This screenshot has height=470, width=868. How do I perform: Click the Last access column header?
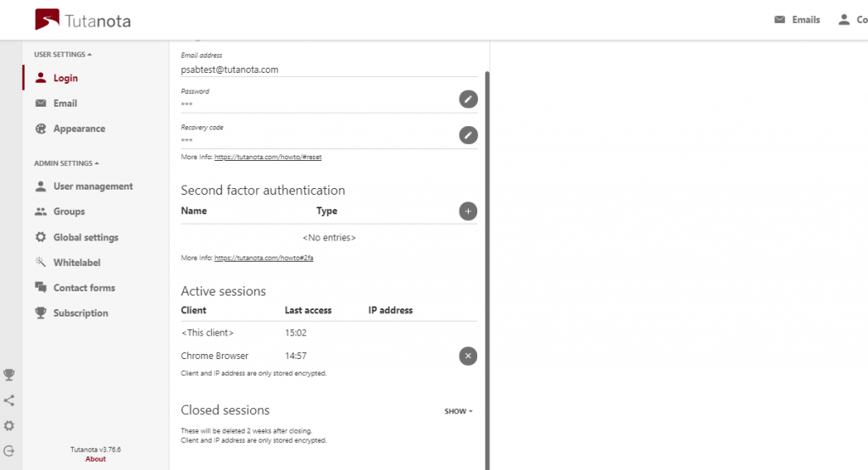tap(308, 310)
